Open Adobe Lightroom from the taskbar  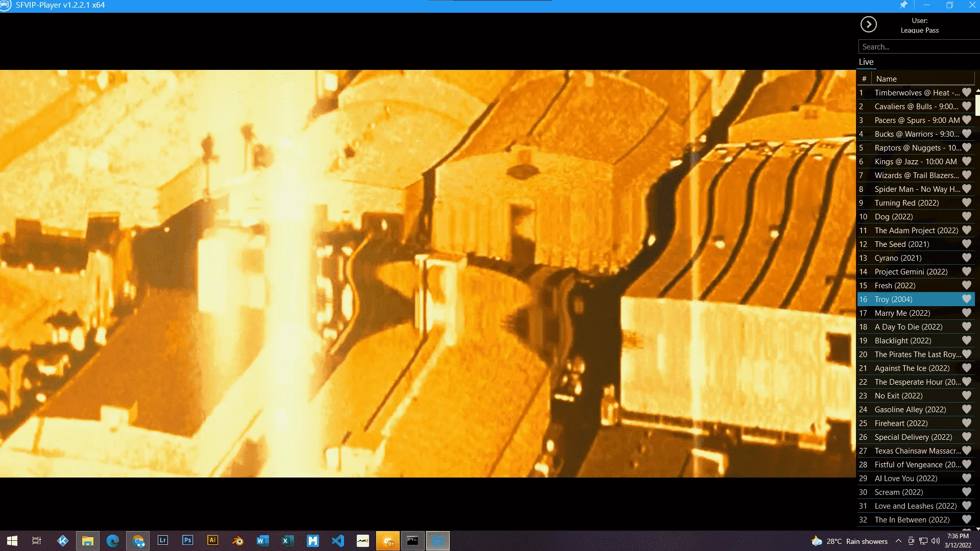163,540
